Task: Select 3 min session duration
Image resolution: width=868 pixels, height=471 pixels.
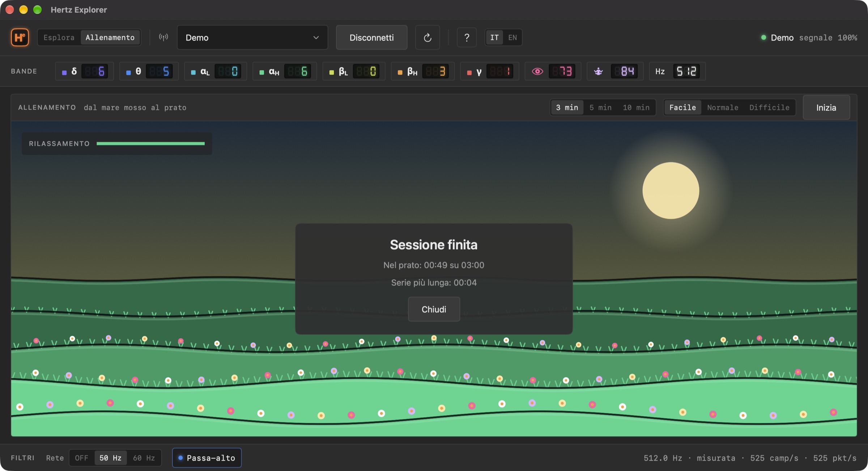Action: pyautogui.click(x=567, y=108)
